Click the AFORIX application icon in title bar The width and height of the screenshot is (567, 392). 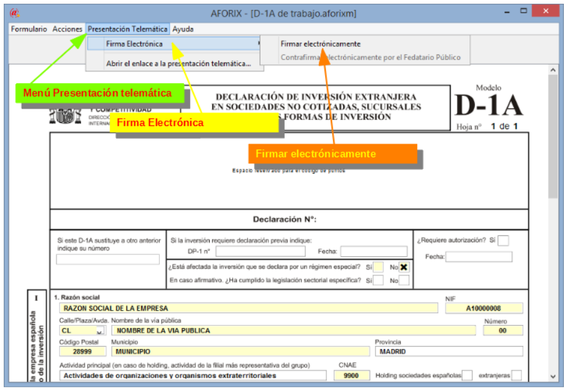(x=14, y=14)
